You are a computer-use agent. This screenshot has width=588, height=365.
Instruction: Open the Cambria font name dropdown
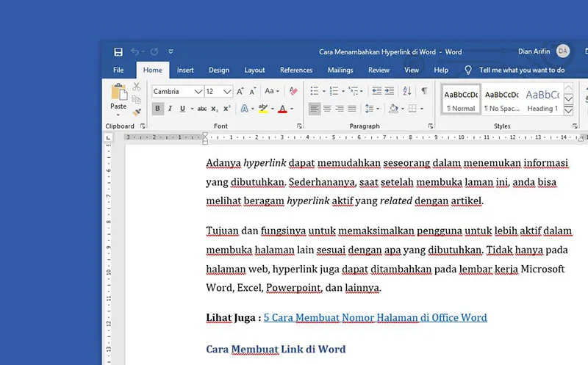click(x=198, y=92)
